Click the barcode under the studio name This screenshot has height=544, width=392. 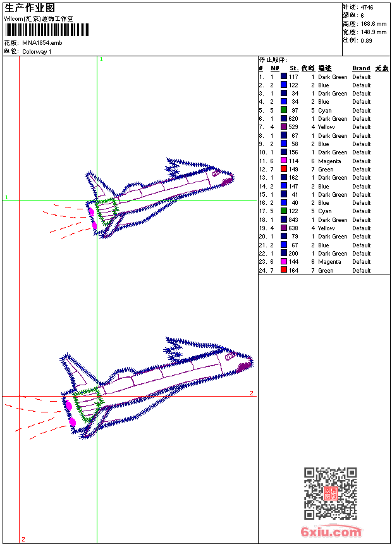47,30
